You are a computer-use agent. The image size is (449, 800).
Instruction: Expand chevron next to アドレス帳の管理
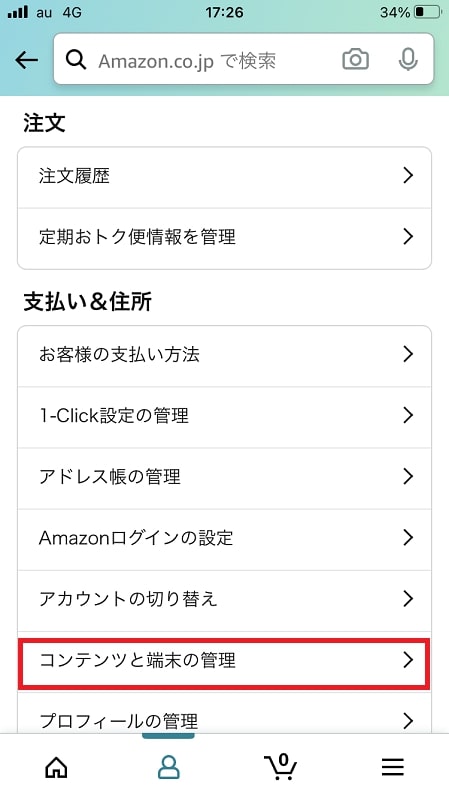(408, 476)
